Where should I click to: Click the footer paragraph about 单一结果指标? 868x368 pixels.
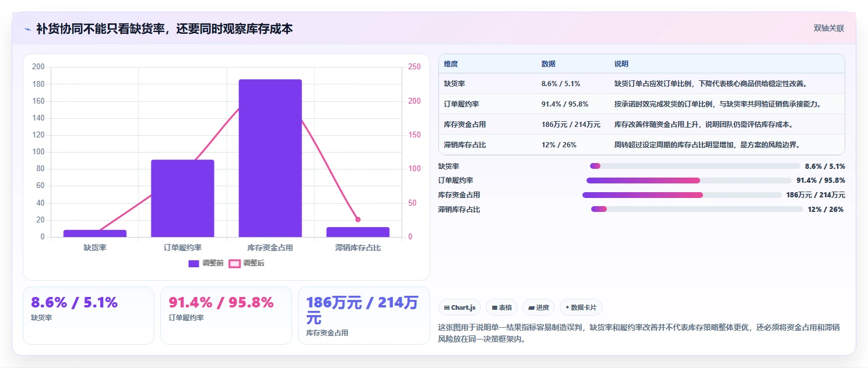639,333
